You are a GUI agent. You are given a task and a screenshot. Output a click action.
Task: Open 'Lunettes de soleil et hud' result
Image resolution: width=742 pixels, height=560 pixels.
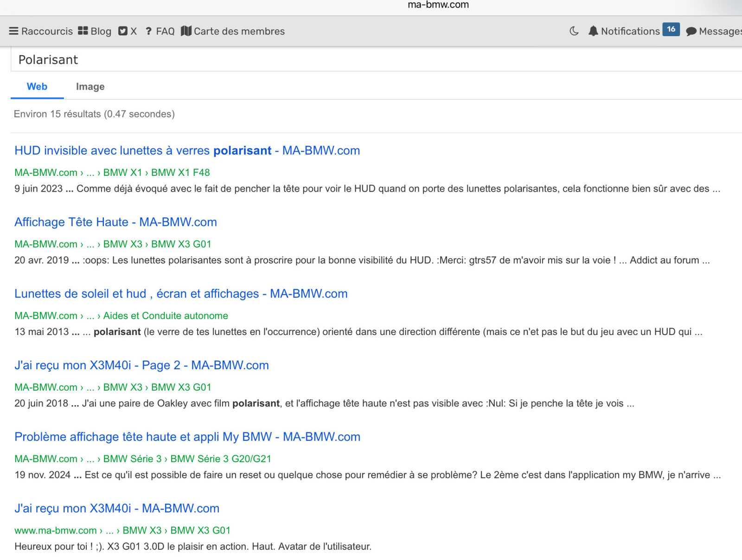[181, 294]
